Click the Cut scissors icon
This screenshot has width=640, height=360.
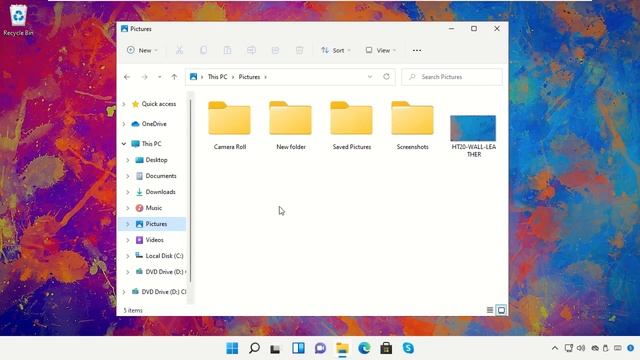pos(179,50)
